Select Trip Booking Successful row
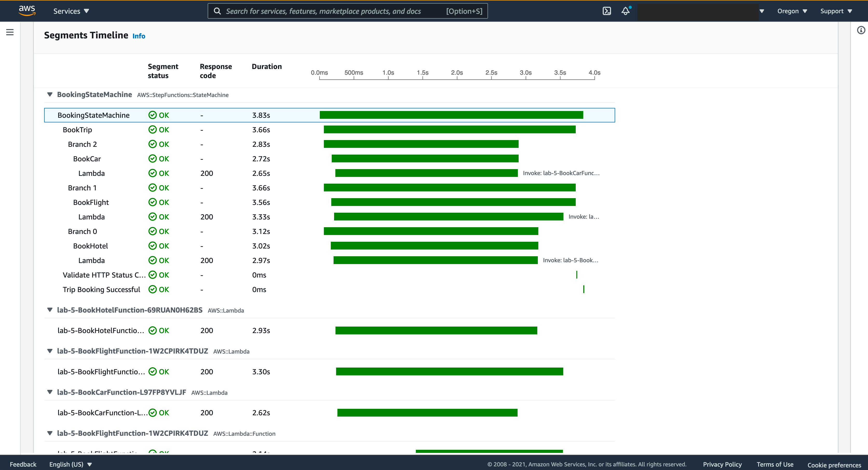Viewport: 868px width, 470px height. tap(330, 289)
